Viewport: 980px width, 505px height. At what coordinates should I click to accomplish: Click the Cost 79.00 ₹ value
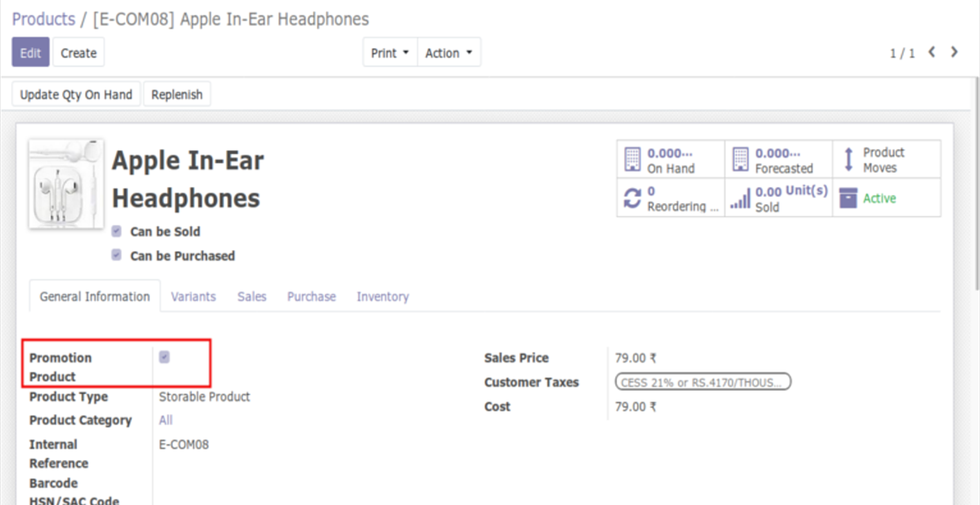point(636,407)
